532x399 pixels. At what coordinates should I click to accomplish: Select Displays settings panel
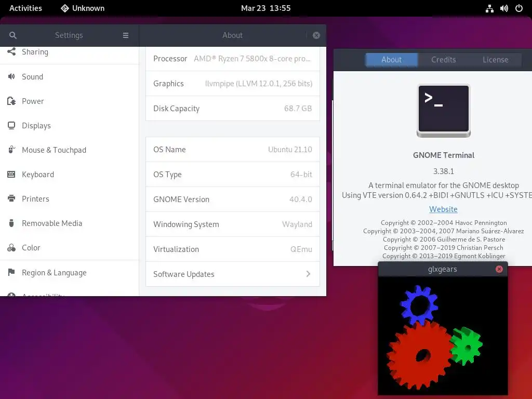click(x=69, y=126)
